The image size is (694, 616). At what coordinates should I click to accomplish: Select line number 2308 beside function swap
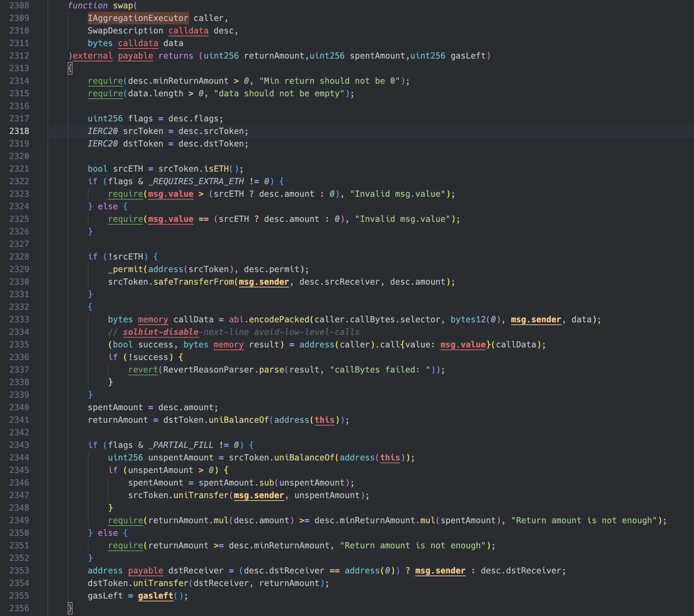point(20,6)
